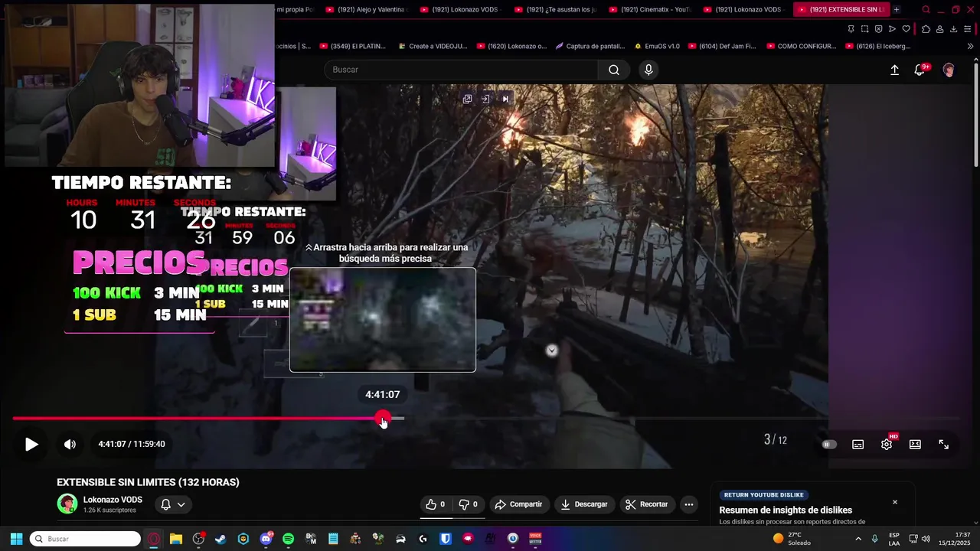
Task: Open the browser downloads icon
Action: click(x=954, y=29)
